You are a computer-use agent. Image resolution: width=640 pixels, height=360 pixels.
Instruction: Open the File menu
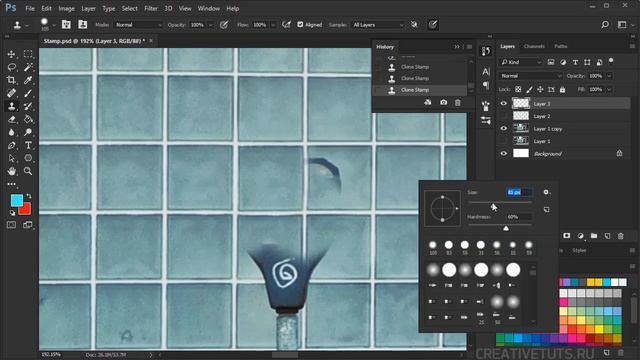pos(30,8)
